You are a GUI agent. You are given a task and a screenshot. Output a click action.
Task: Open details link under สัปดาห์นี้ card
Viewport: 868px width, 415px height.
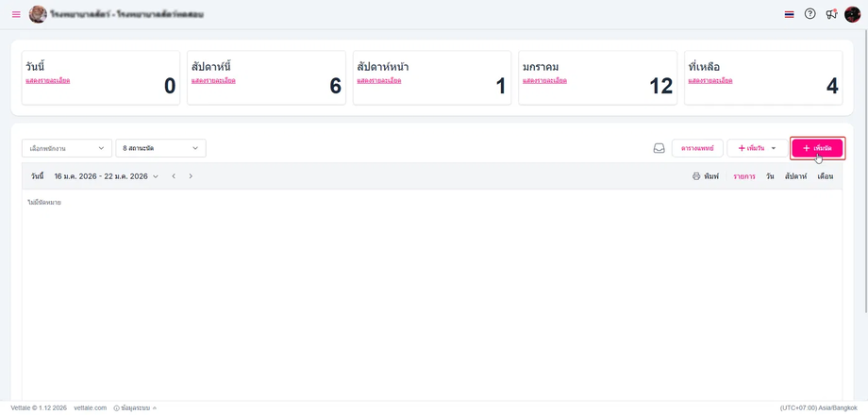(213, 81)
